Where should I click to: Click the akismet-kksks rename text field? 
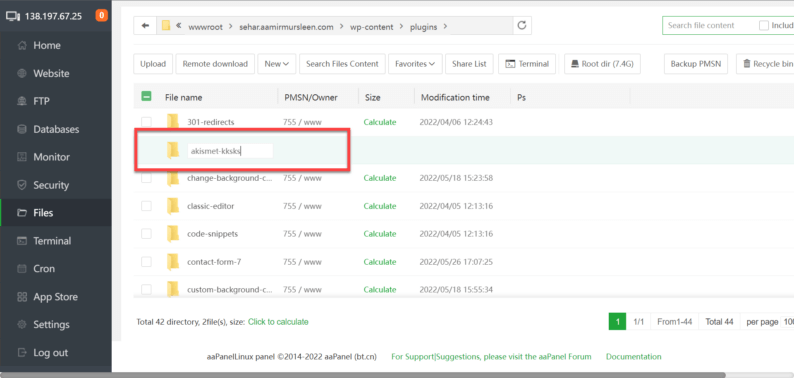(230, 150)
